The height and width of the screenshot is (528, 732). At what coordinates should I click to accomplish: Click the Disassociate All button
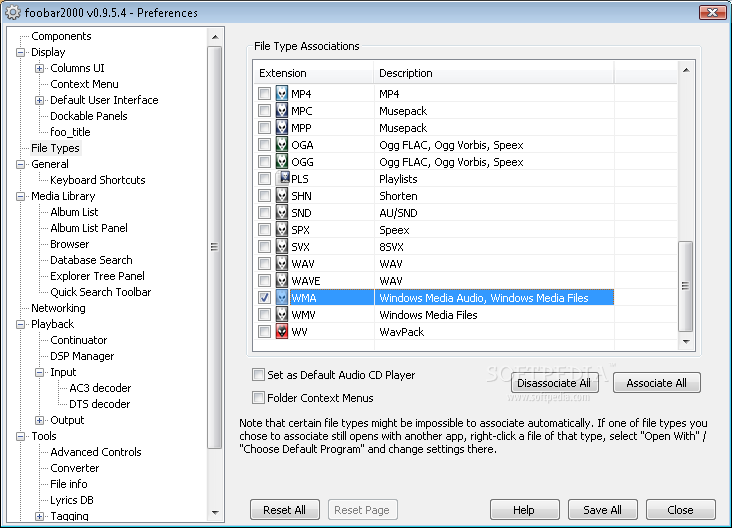[x=554, y=383]
